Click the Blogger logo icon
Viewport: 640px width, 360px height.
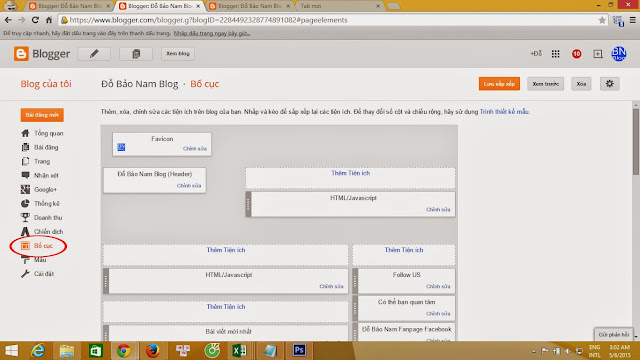click(x=21, y=53)
